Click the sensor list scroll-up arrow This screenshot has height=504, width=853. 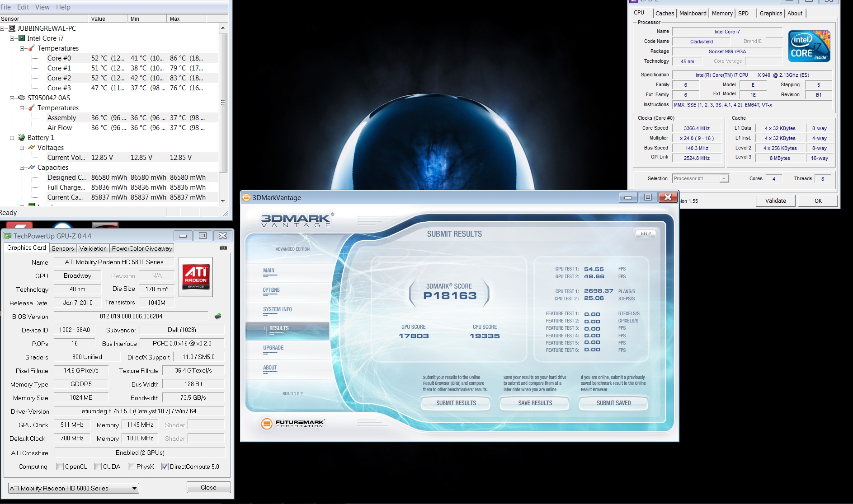[x=223, y=28]
